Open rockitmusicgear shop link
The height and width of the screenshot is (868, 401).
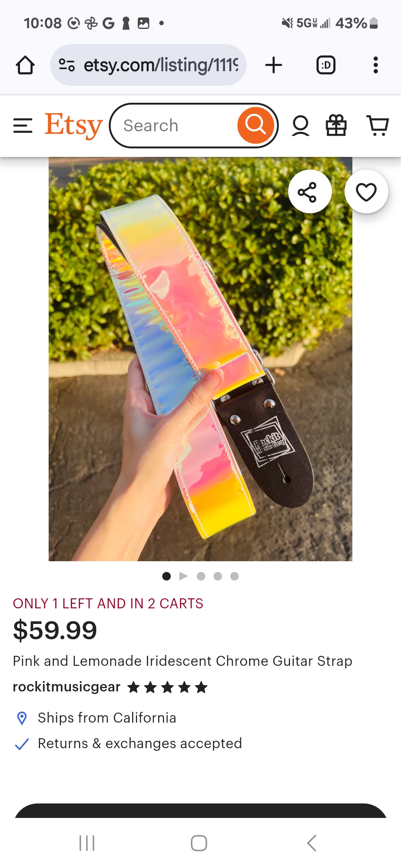[x=67, y=687]
